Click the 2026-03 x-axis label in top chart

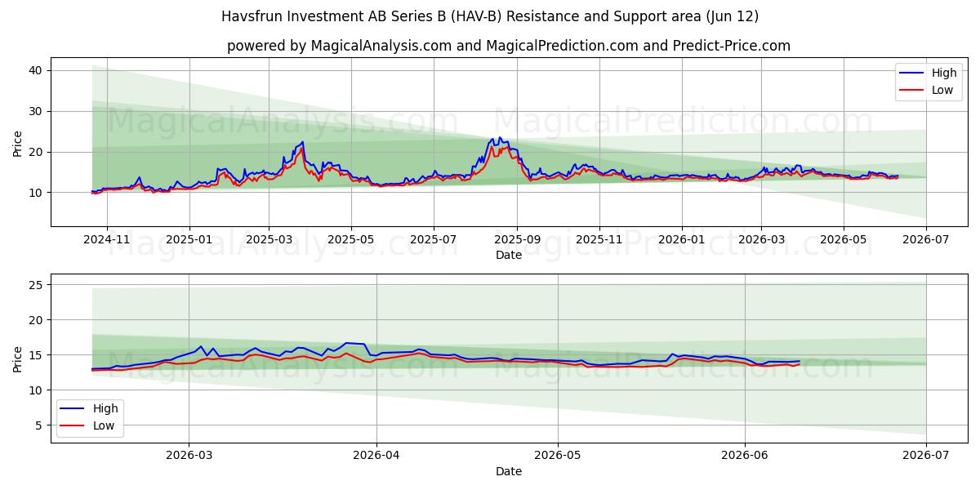click(761, 241)
